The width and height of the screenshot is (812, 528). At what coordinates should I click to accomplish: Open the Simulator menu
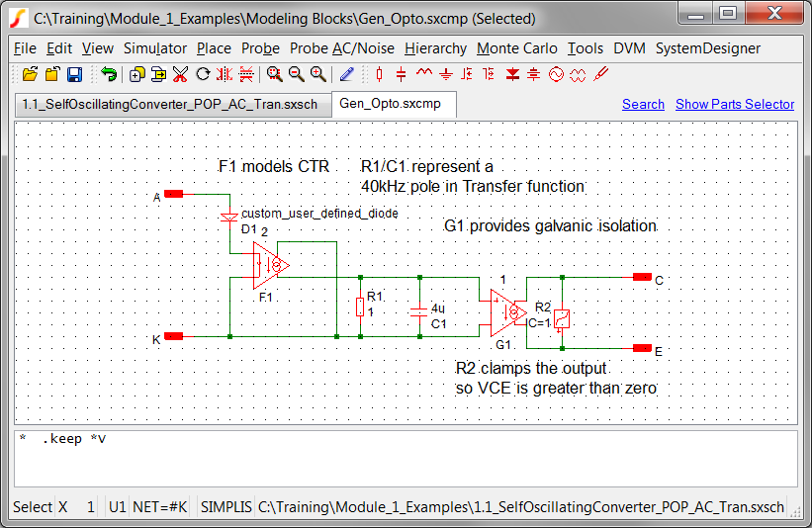tap(154, 48)
